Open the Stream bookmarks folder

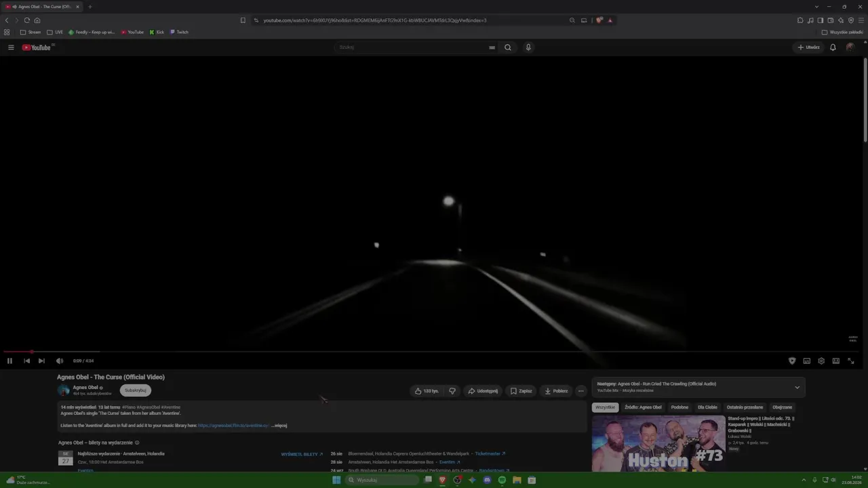31,32
